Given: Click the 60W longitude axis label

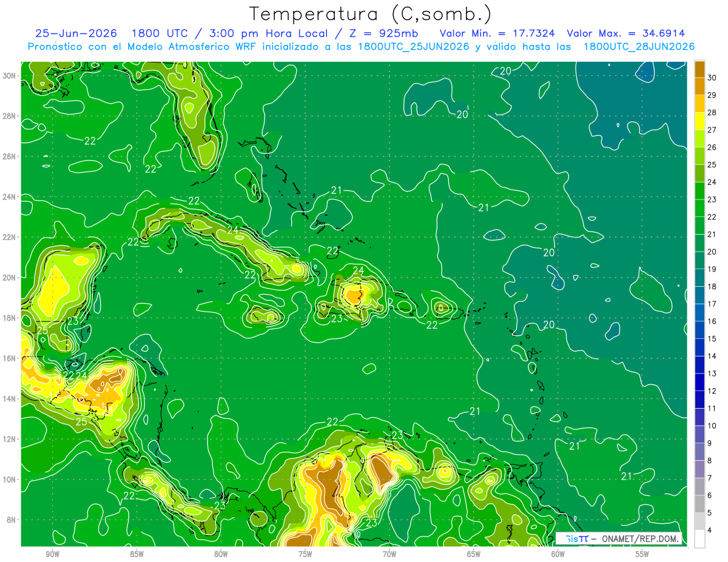Looking at the screenshot, I should 558,554.
